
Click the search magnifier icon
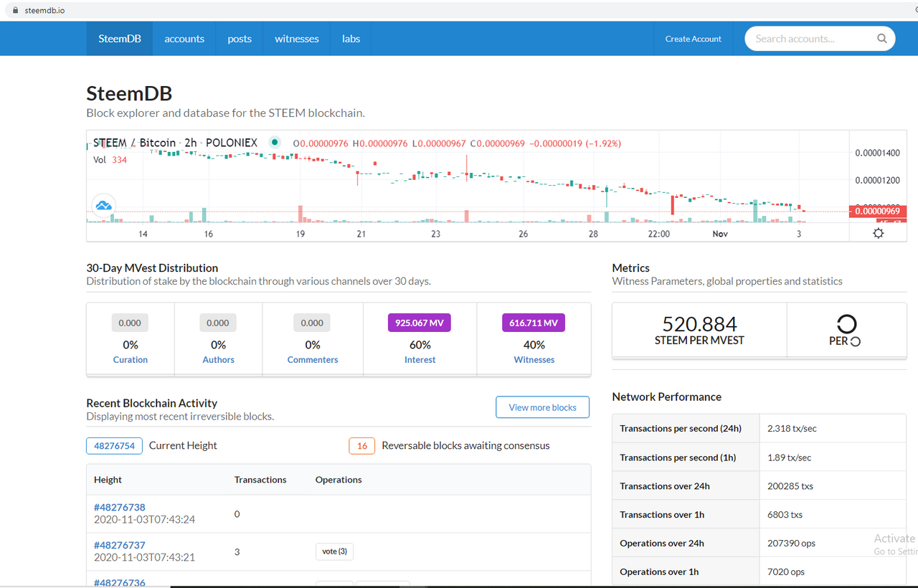pos(881,39)
